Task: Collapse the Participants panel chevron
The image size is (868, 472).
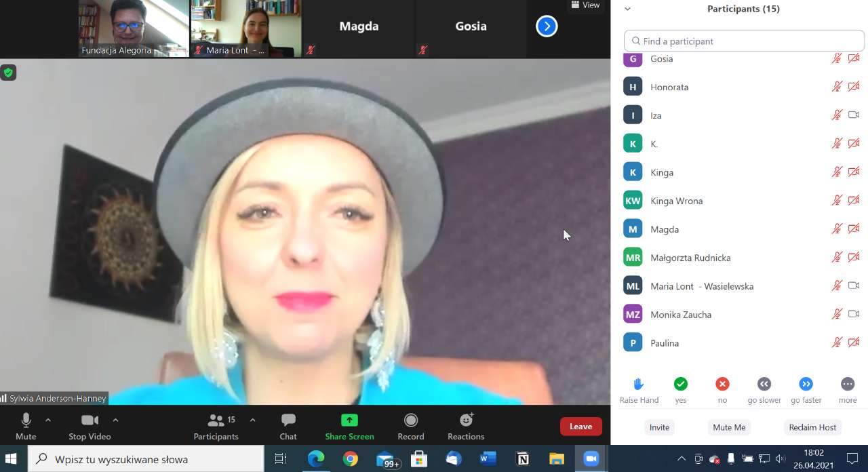Action: click(627, 9)
